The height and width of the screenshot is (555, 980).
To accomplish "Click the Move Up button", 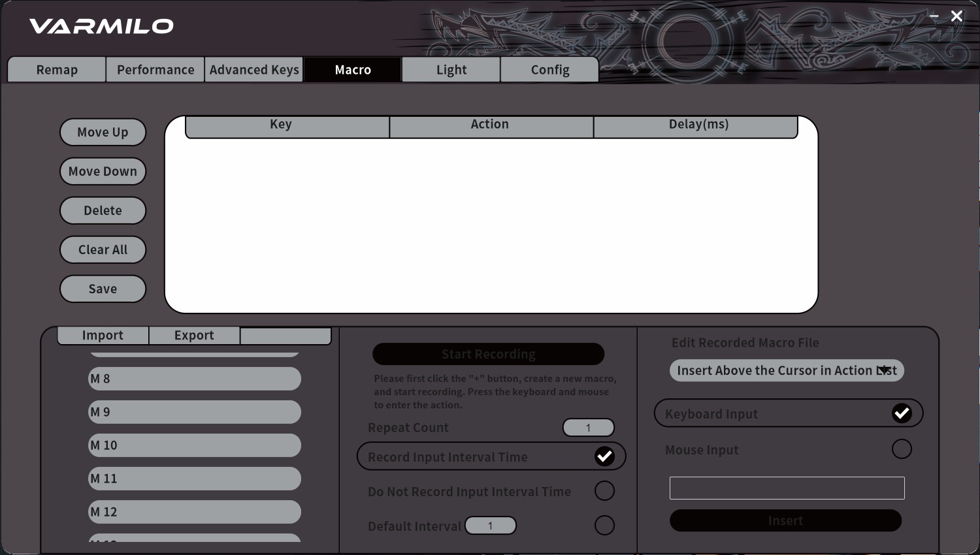I will [103, 132].
